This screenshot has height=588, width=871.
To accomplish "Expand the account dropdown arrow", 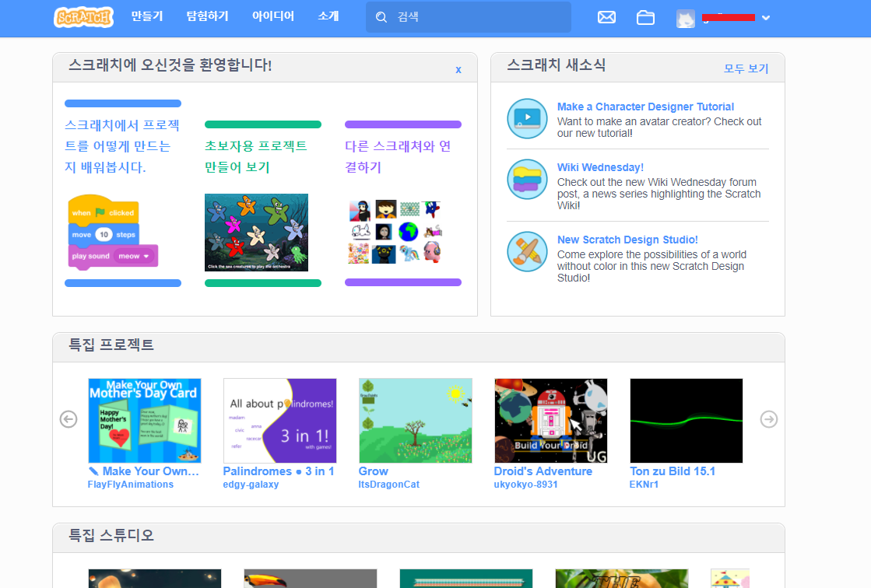I will click(766, 18).
